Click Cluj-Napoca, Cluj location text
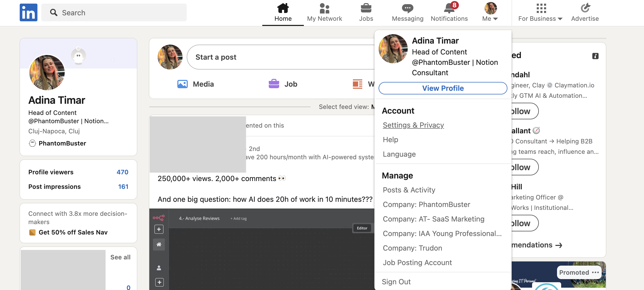Image resolution: width=644 pixels, height=290 pixels. [54, 131]
